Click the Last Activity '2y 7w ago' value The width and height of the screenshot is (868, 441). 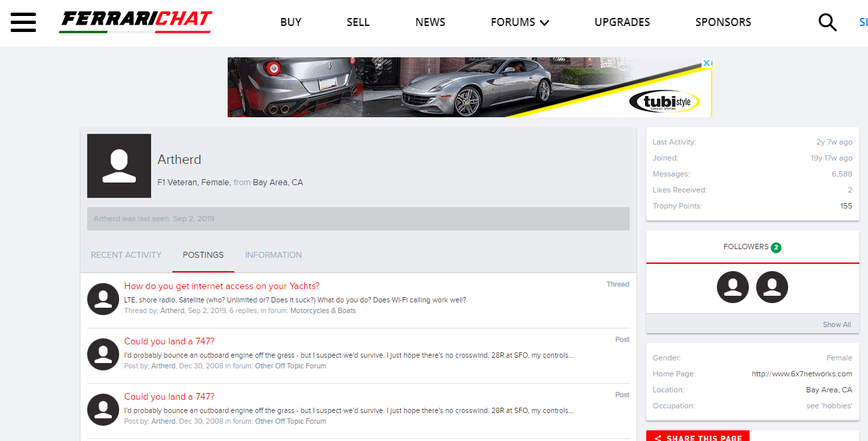click(x=834, y=142)
